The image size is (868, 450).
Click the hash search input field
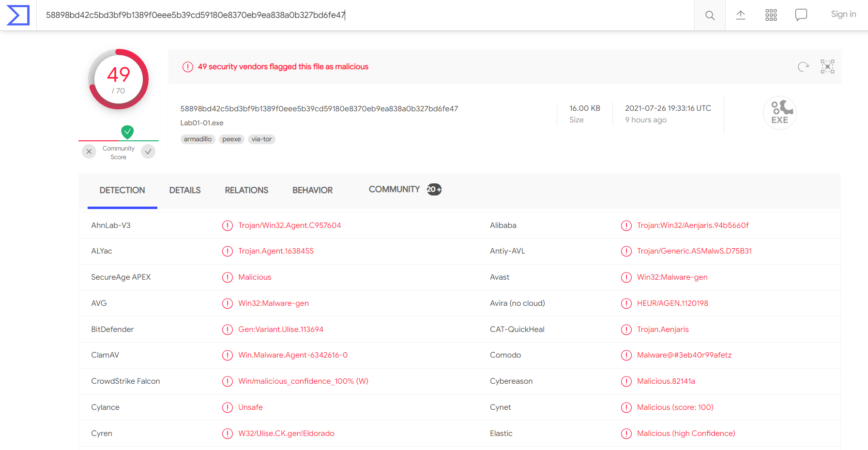pyautogui.click(x=365, y=15)
